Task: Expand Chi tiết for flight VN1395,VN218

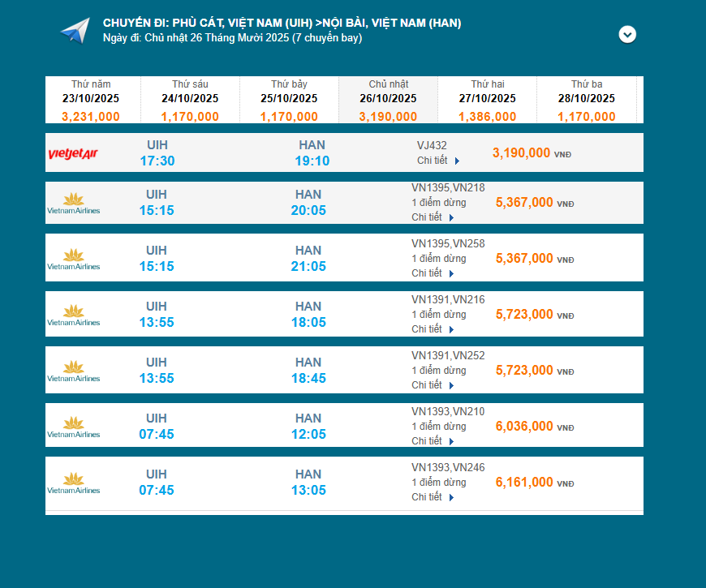Action: pos(433,217)
